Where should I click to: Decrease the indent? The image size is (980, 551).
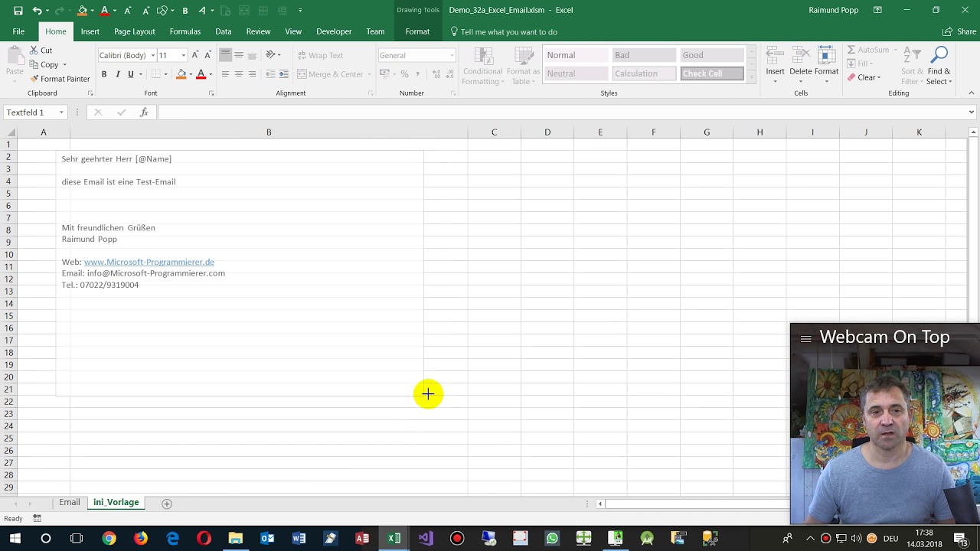click(270, 74)
